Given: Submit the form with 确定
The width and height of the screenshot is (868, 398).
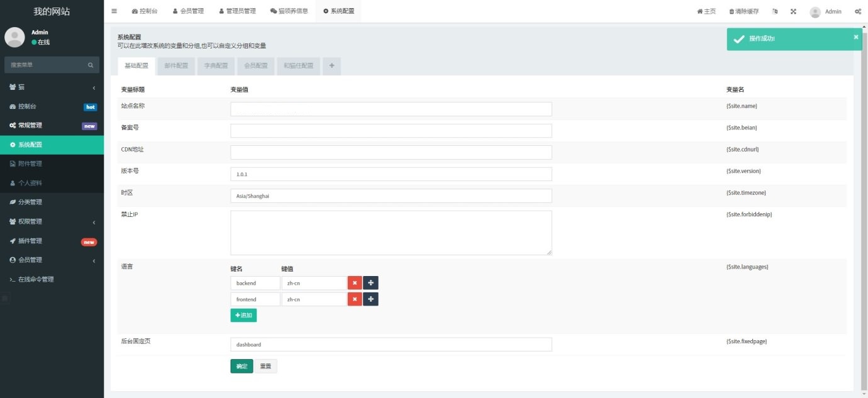Looking at the screenshot, I should pos(242,366).
